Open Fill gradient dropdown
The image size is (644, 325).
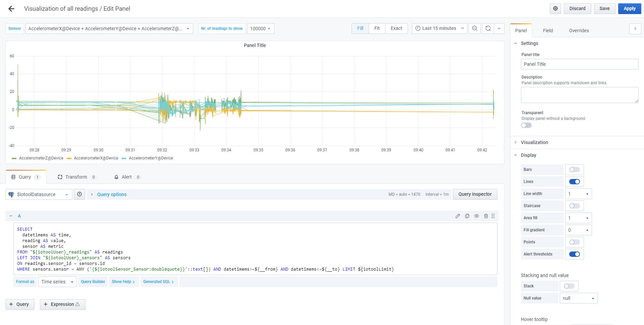(578, 230)
